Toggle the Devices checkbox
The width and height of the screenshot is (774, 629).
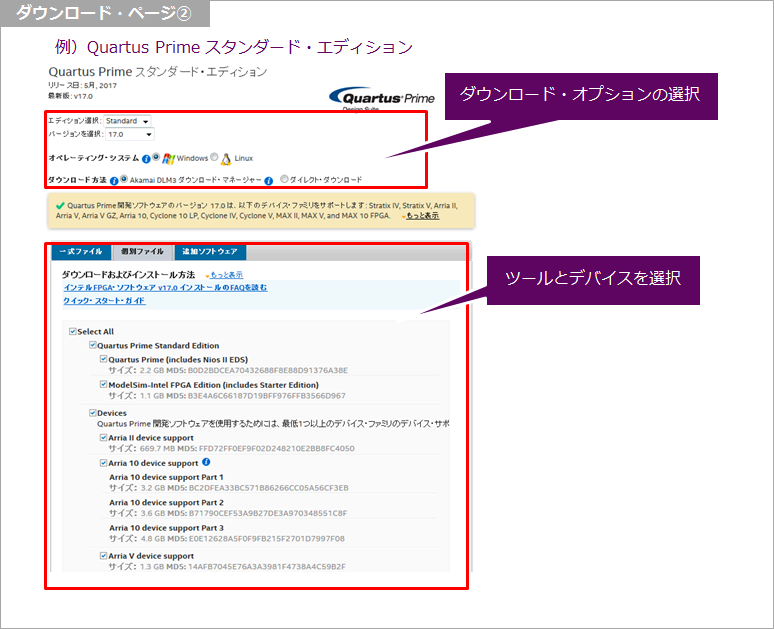coord(92,412)
